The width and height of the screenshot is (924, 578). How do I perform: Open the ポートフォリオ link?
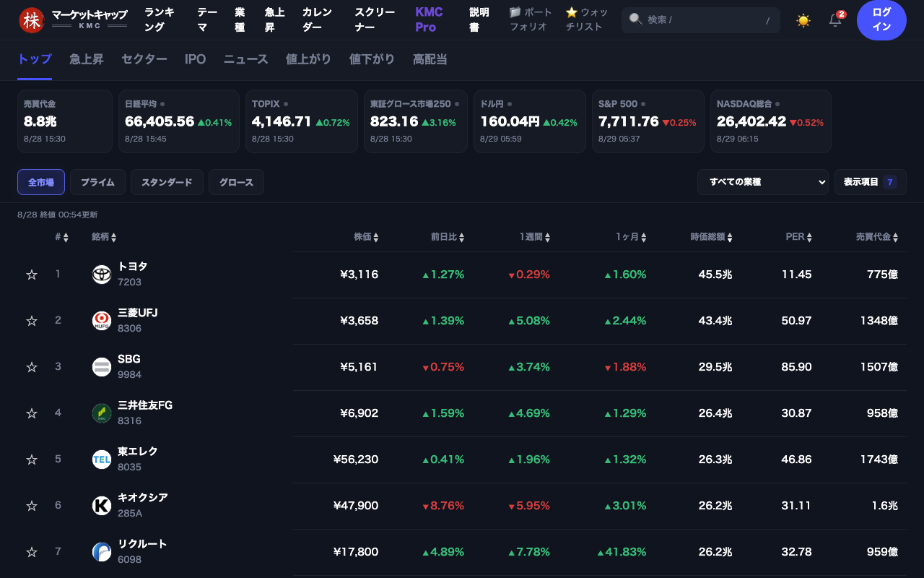tap(531, 20)
